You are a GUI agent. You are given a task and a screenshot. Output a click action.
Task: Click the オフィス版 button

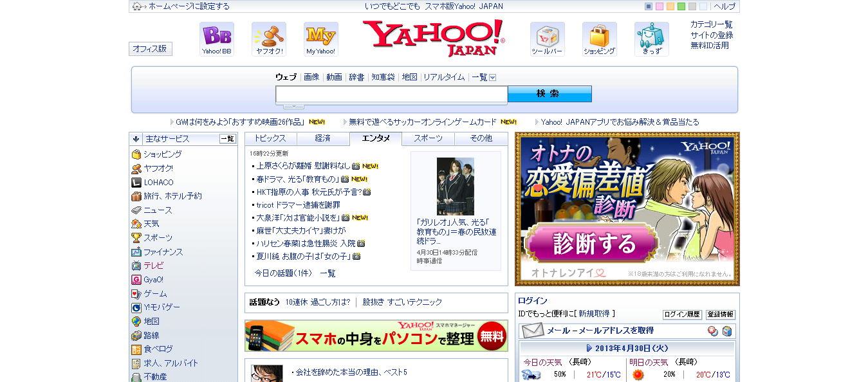pyautogui.click(x=151, y=49)
